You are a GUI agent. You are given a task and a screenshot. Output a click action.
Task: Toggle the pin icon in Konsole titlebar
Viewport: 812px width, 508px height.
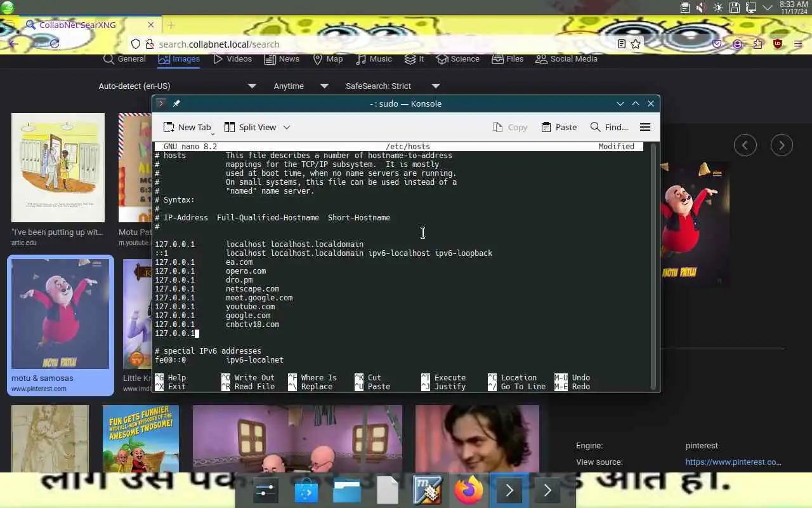[x=176, y=104]
